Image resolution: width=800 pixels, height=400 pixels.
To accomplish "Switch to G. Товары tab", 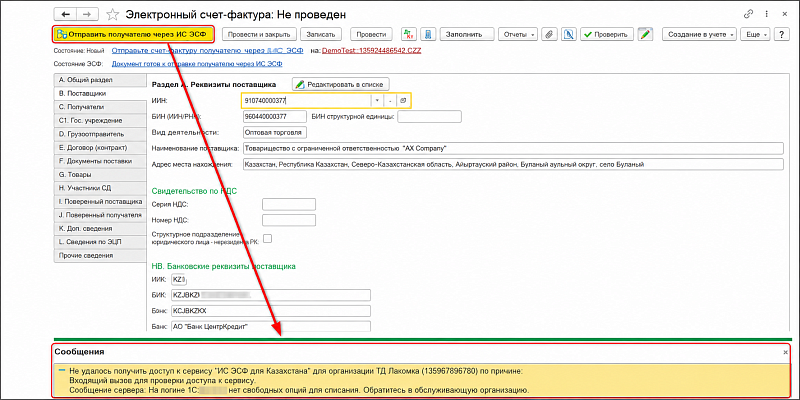I will click(100, 174).
